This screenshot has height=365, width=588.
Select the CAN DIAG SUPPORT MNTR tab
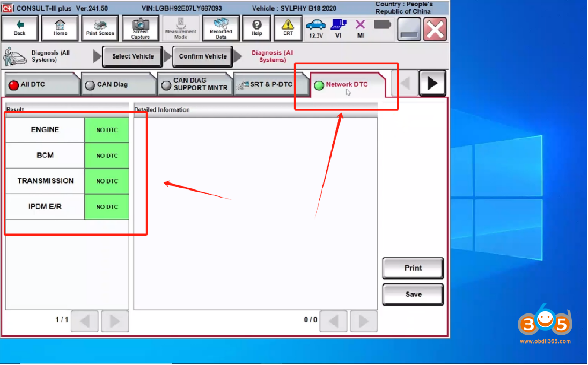pyautogui.click(x=195, y=85)
